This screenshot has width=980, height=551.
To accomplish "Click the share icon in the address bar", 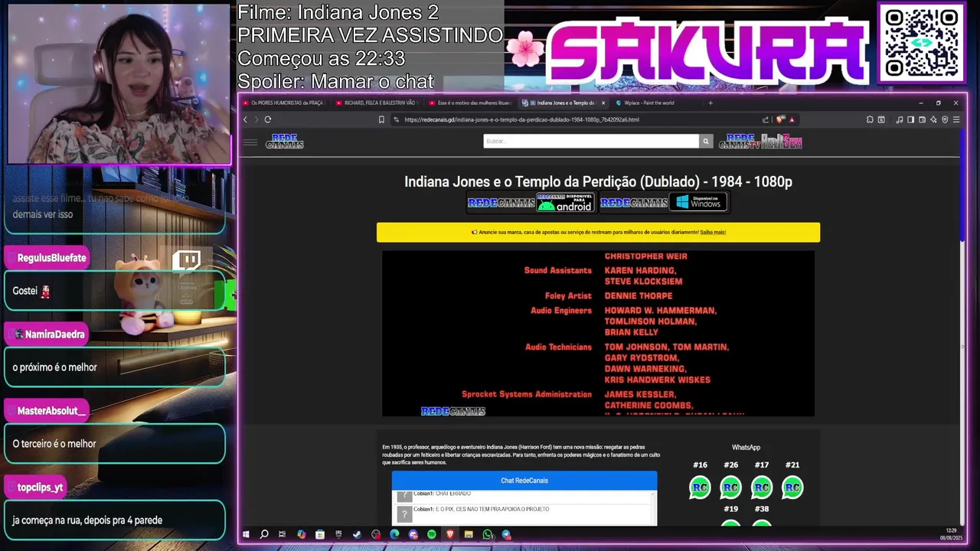I will 766,119.
